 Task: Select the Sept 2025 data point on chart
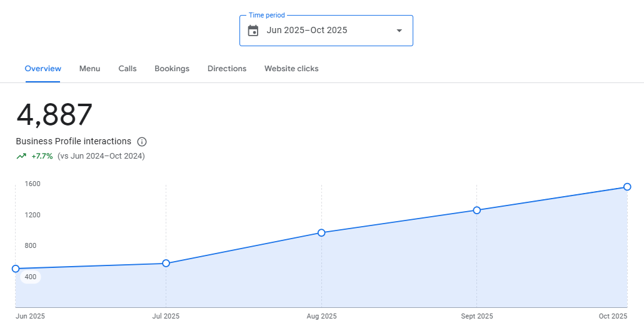477,210
